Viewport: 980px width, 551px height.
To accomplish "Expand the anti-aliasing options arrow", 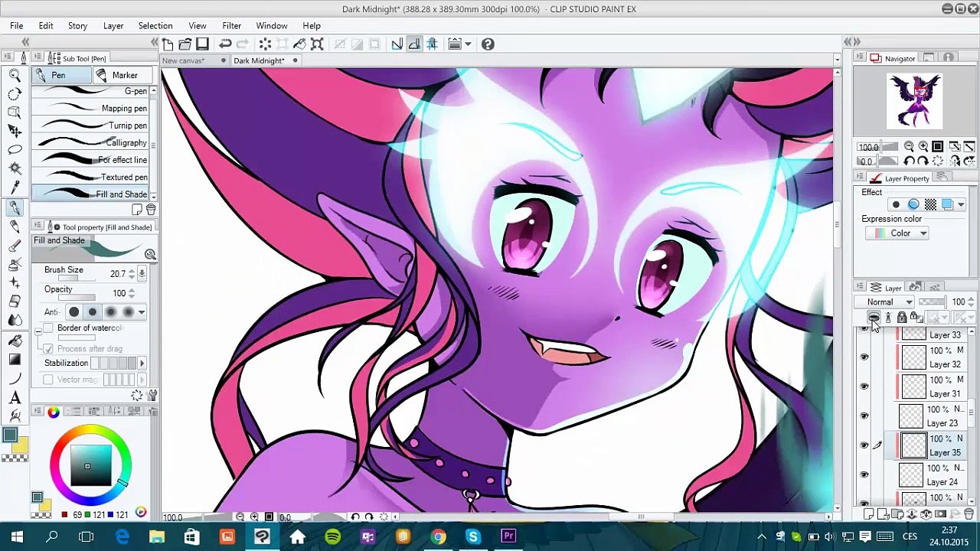I will [142, 312].
